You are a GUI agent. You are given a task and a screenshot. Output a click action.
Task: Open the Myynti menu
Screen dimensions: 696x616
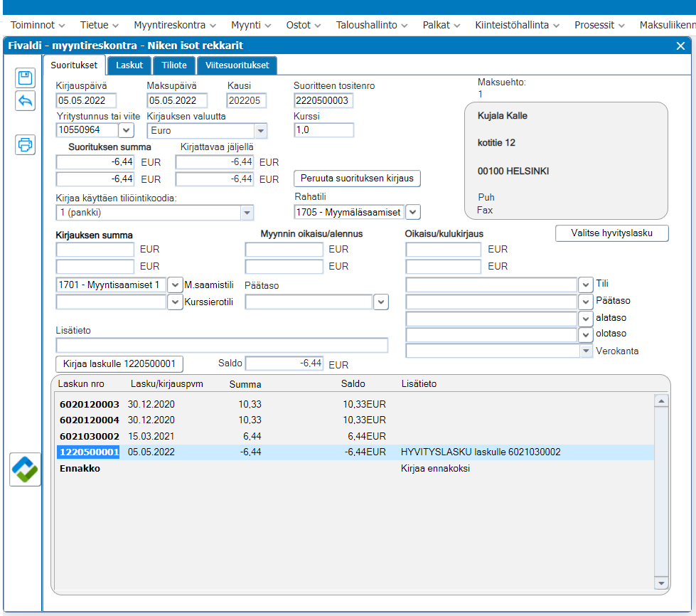251,26
